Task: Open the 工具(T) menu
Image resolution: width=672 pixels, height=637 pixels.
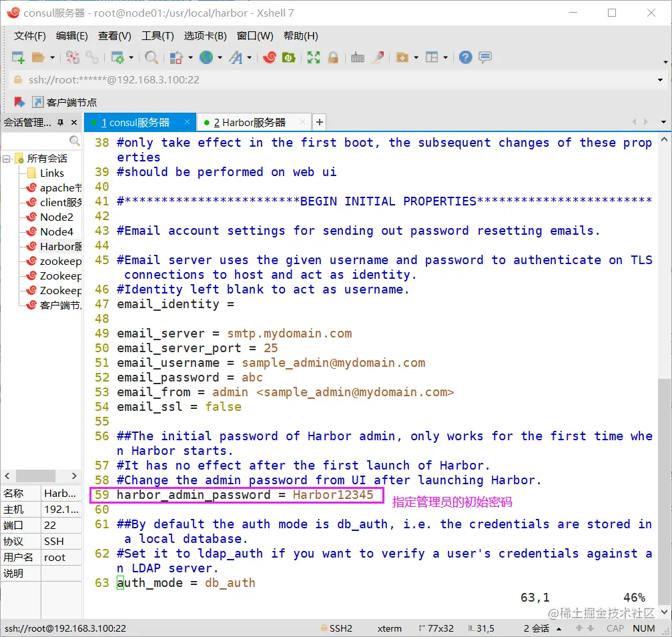Action: point(157,35)
